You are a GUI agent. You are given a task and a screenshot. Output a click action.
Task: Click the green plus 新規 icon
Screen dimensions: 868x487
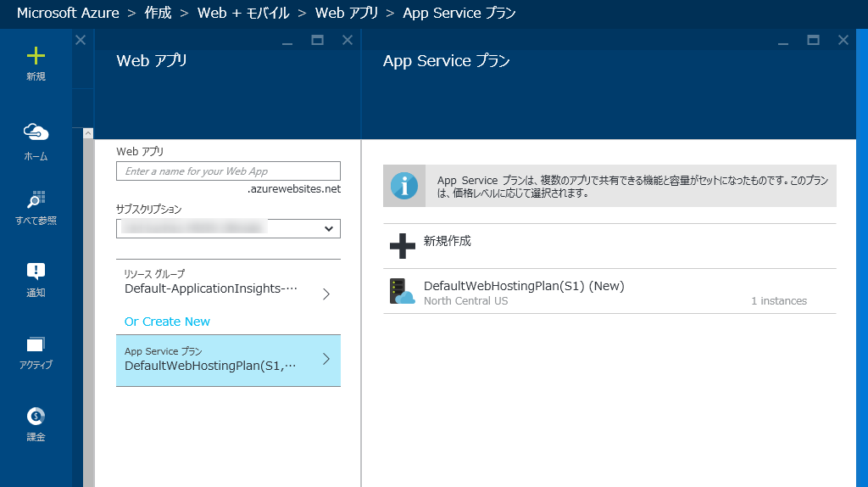click(36, 57)
